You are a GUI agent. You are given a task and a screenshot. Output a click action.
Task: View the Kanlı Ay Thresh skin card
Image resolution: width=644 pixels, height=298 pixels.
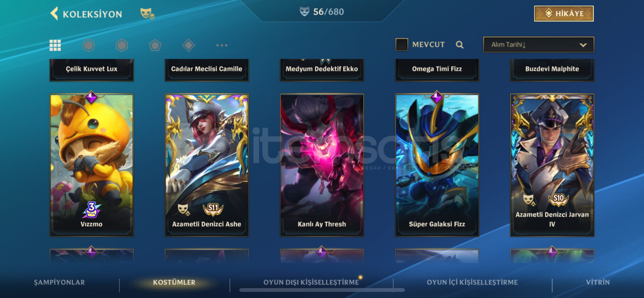(x=322, y=165)
